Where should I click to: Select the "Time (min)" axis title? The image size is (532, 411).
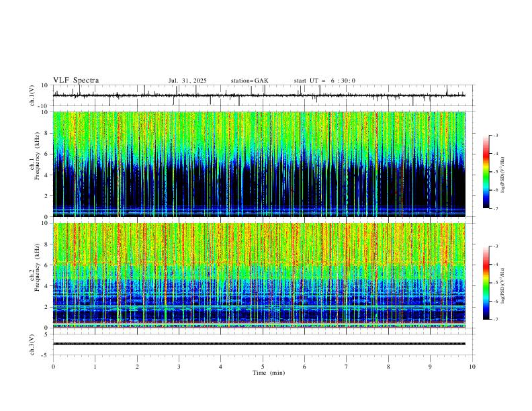click(269, 373)
